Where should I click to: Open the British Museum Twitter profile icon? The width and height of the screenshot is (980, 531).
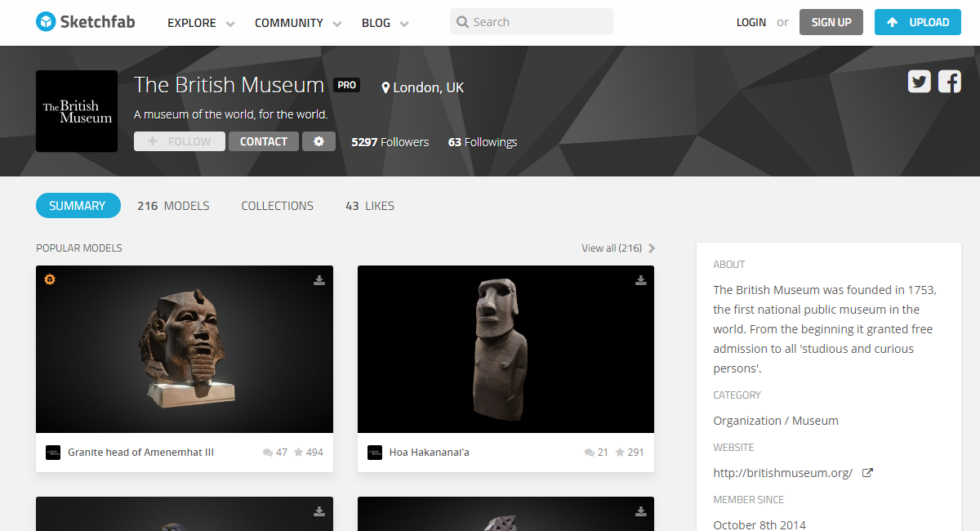920,81
